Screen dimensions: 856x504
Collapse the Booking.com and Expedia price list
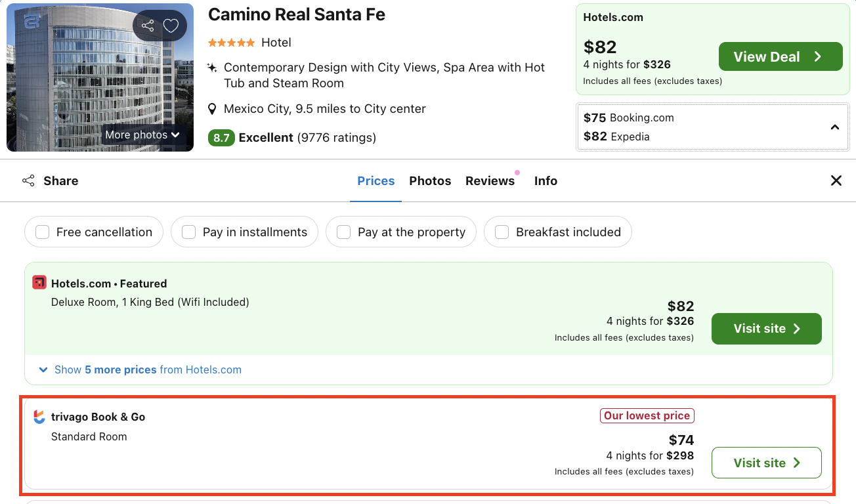tap(834, 127)
